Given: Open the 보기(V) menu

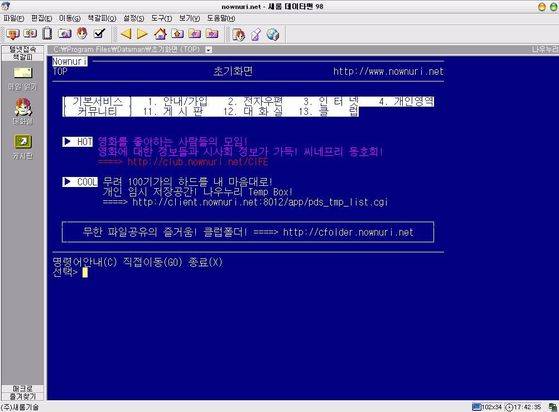Looking at the screenshot, I should (189, 18).
